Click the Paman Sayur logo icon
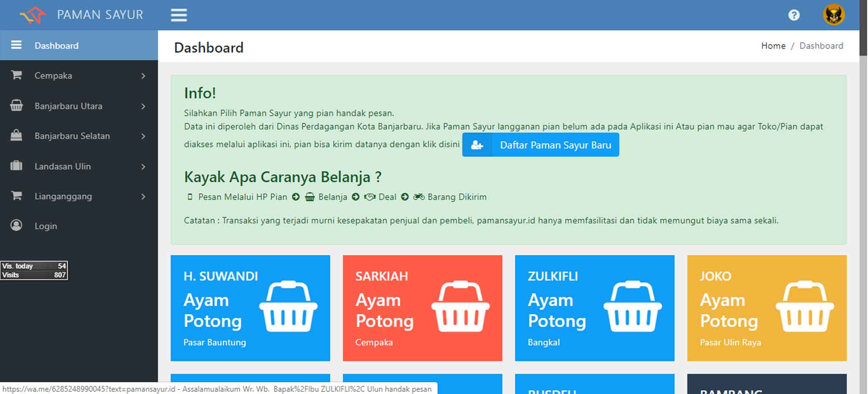This screenshot has height=394, width=868. tap(33, 15)
